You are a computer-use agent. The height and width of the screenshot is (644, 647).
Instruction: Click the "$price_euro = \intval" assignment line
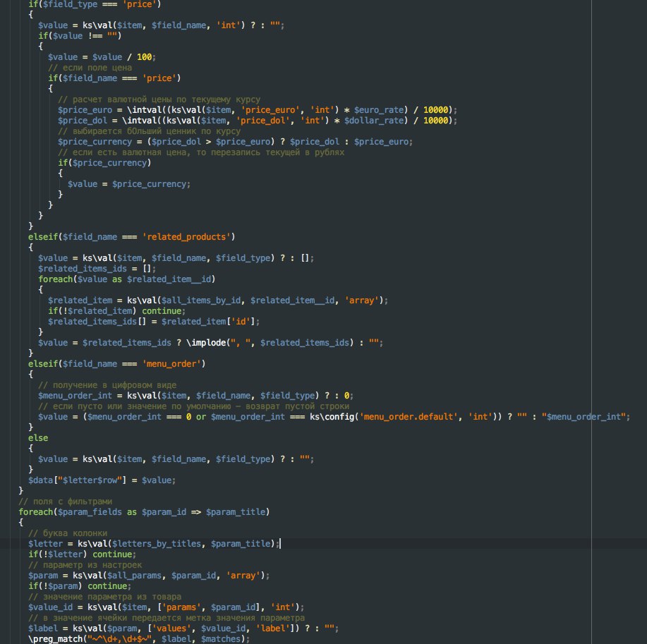pyautogui.click(x=258, y=110)
